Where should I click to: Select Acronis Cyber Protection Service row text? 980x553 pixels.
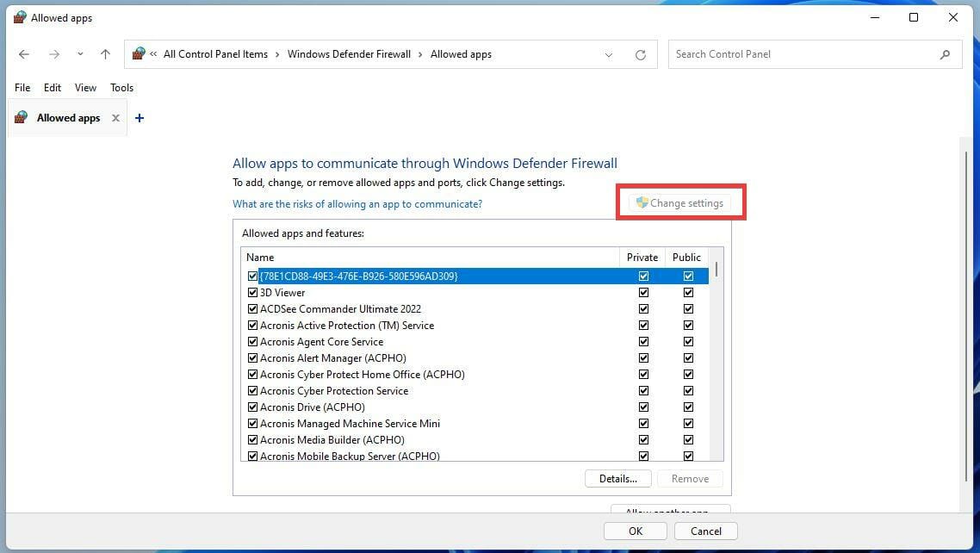(334, 390)
